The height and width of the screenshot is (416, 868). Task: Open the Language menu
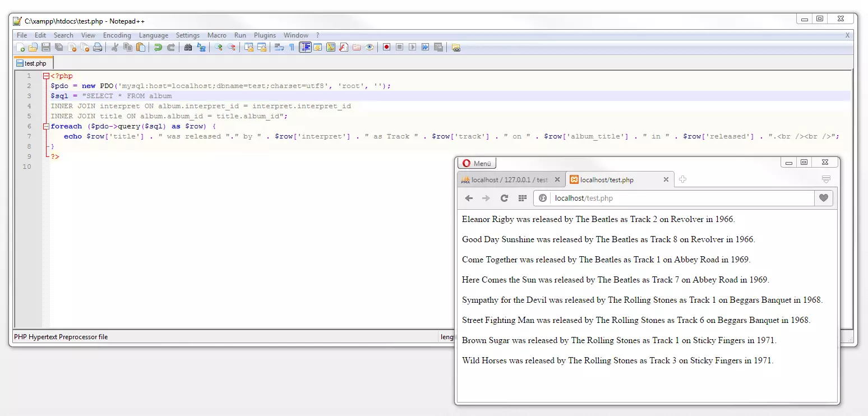(154, 35)
